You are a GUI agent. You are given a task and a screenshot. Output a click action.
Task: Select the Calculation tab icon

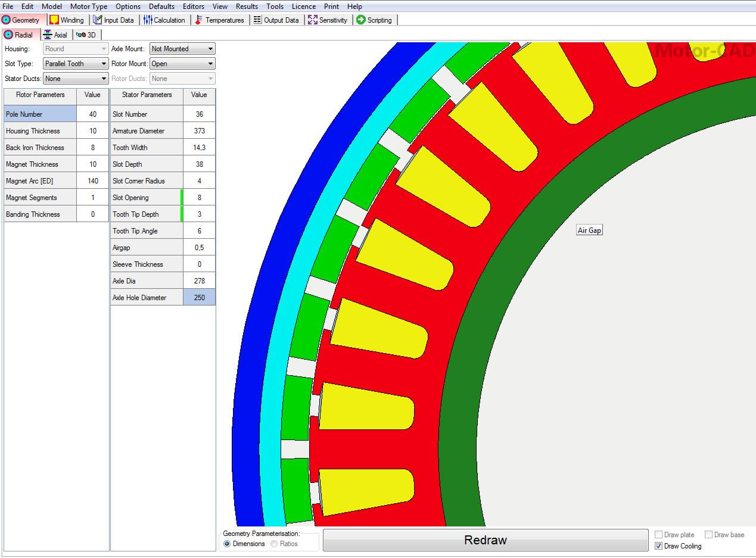coord(148,20)
